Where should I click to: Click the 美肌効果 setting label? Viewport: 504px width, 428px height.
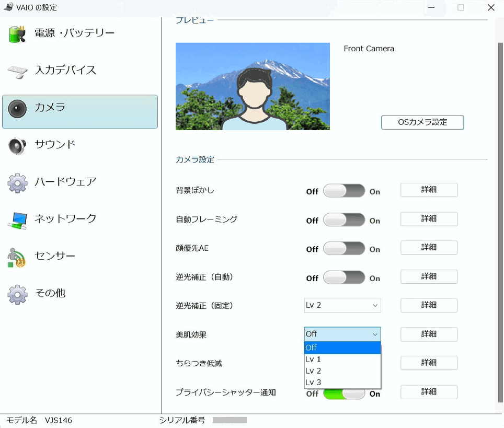pyautogui.click(x=191, y=335)
